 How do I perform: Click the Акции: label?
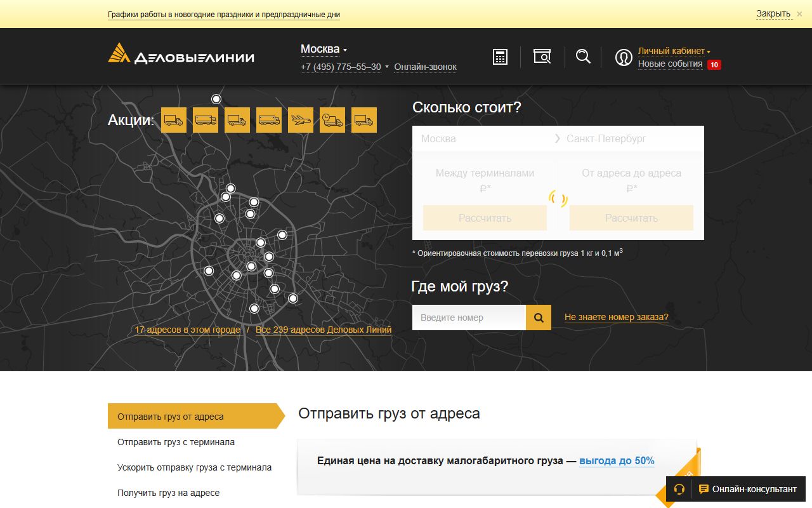pos(131,120)
